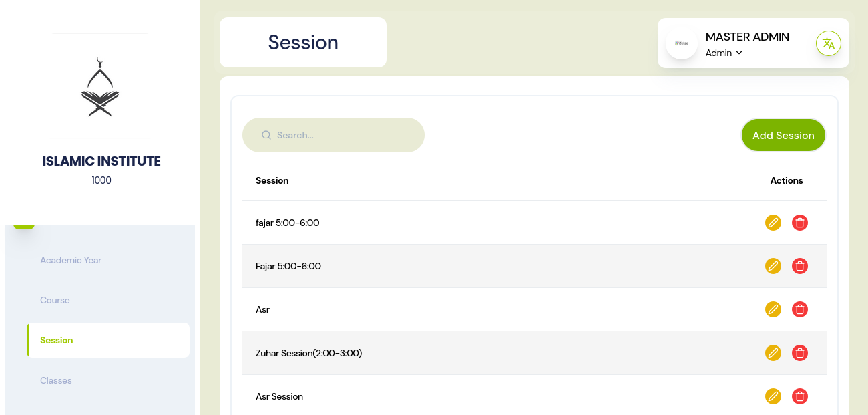The width and height of the screenshot is (868, 415).
Task: Open the language translate icon
Action: coord(828,43)
